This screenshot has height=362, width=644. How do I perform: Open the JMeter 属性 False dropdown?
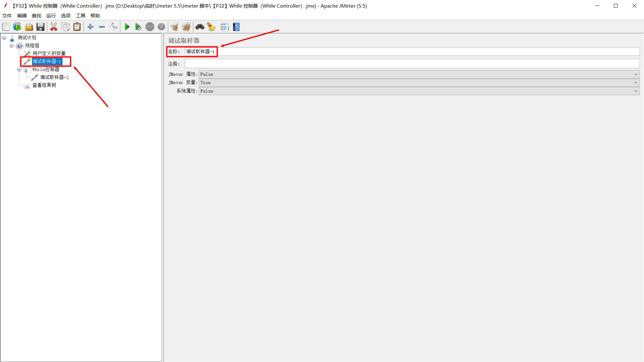(636, 74)
